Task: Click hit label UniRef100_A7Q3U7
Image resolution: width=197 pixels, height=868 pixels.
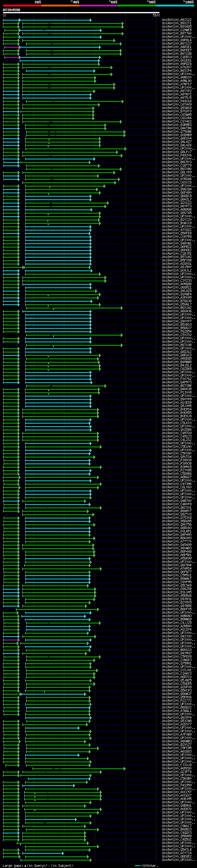Action: point(177,67)
